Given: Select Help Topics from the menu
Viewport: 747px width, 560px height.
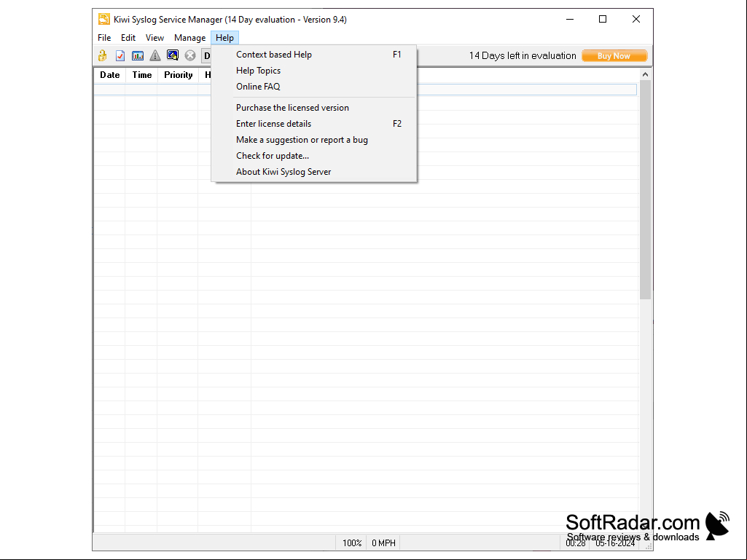Looking at the screenshot, I should 314,71.
